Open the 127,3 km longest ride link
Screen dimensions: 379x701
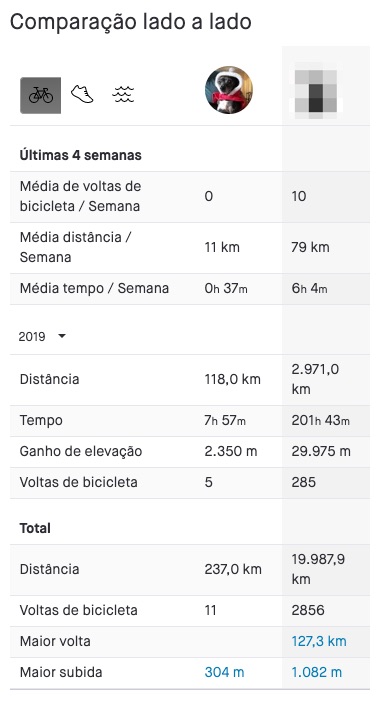coord(319,641)
